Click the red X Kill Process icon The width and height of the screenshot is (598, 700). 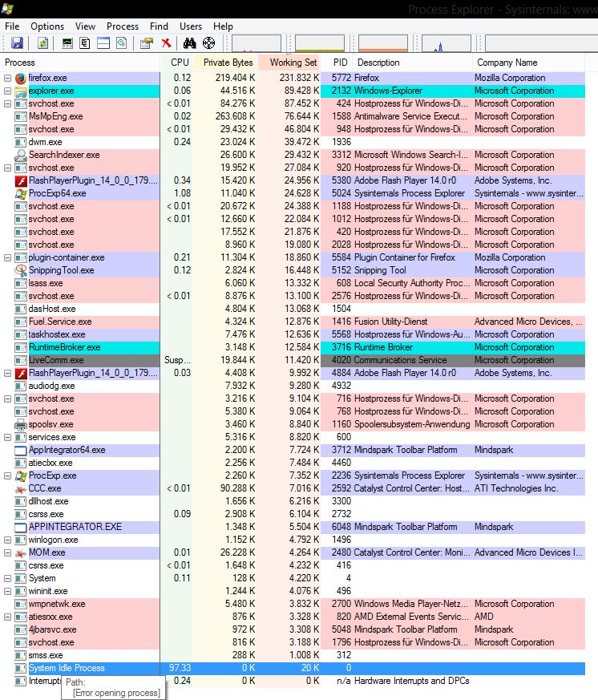coord(167,43)
